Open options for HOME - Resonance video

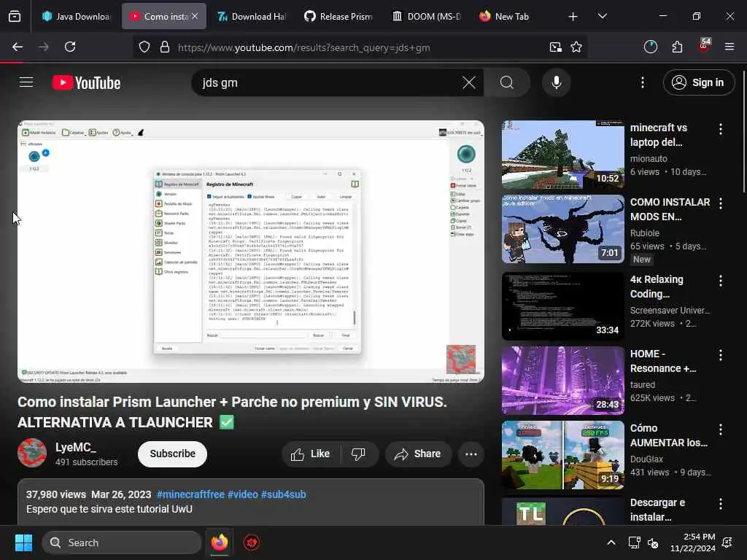tap(720, 355)
